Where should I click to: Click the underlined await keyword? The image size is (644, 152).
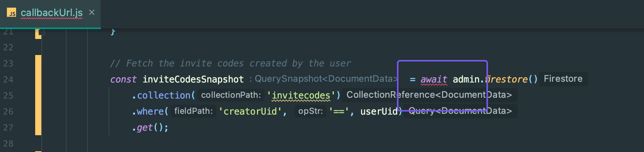[x=434, y=79]
